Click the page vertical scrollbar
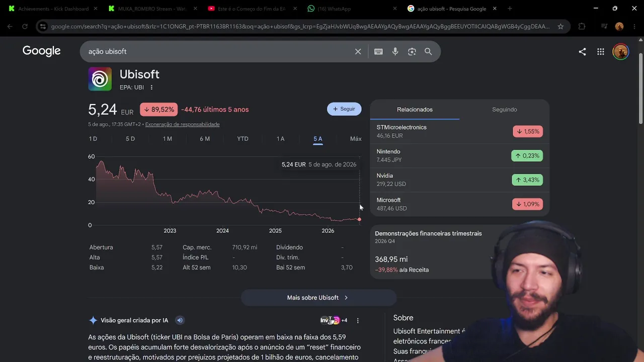Viewport: 644px width, 362px height. point(640,88)
